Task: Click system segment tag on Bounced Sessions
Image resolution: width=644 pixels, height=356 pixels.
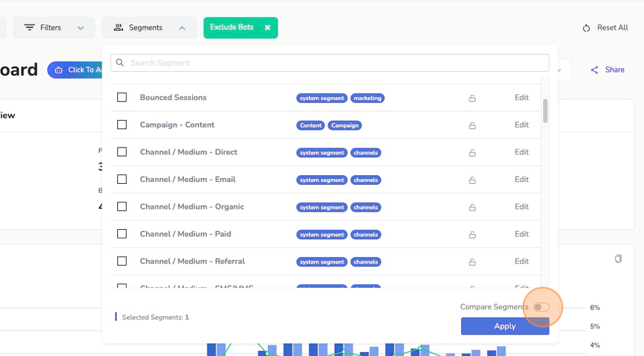Action: pos(321,98)
